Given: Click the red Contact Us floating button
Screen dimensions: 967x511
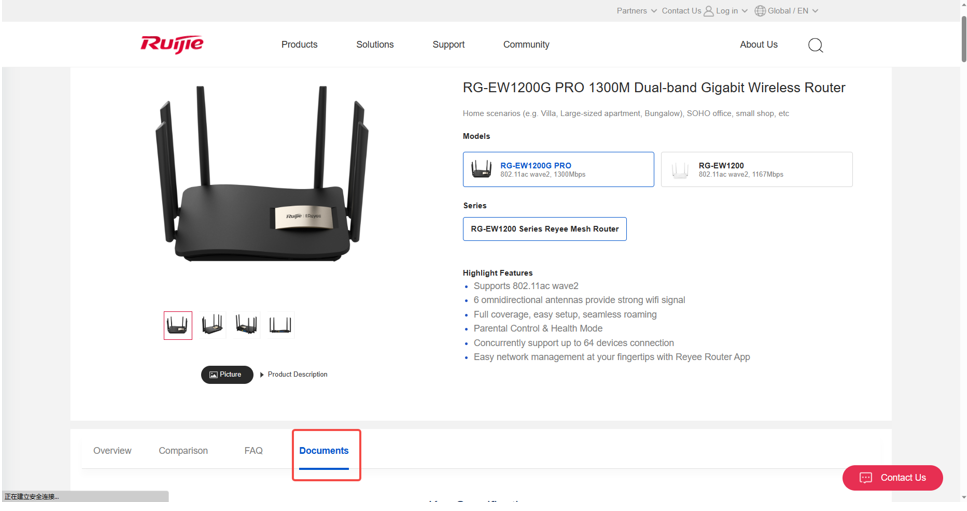Looking at the screenshot, I should click(892, 478).
